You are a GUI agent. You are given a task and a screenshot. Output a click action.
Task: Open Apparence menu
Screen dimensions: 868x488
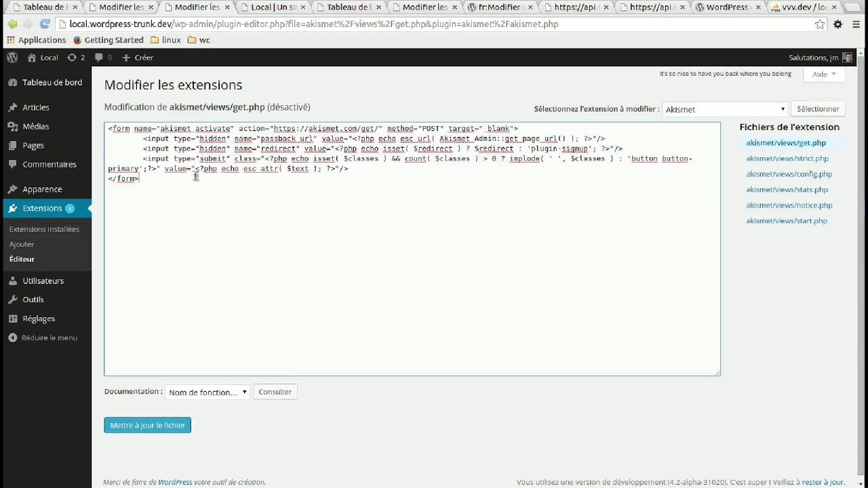pyautogui.click(x=45, y=189)
